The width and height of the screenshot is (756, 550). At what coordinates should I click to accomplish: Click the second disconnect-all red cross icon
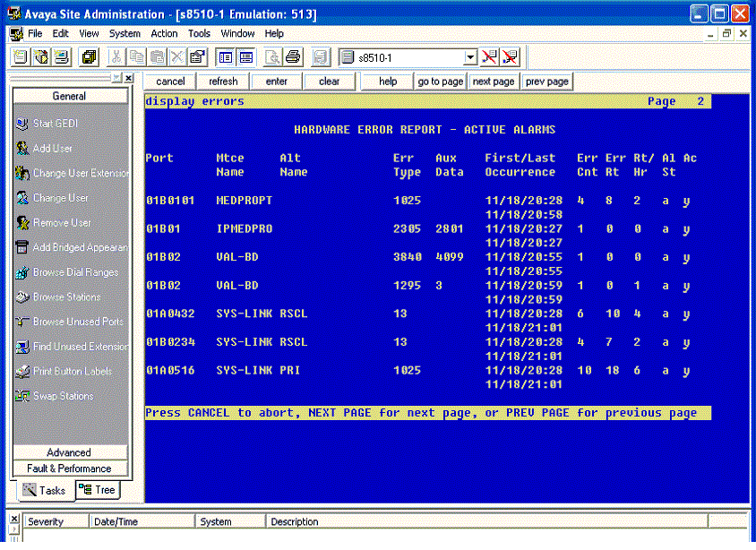point(510,57)
